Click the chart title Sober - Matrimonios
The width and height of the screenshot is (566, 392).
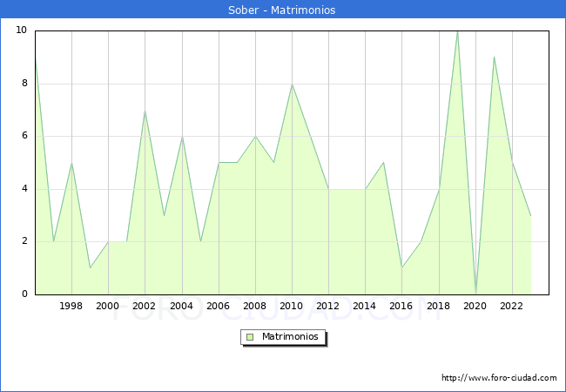click(x=281, y=10)
